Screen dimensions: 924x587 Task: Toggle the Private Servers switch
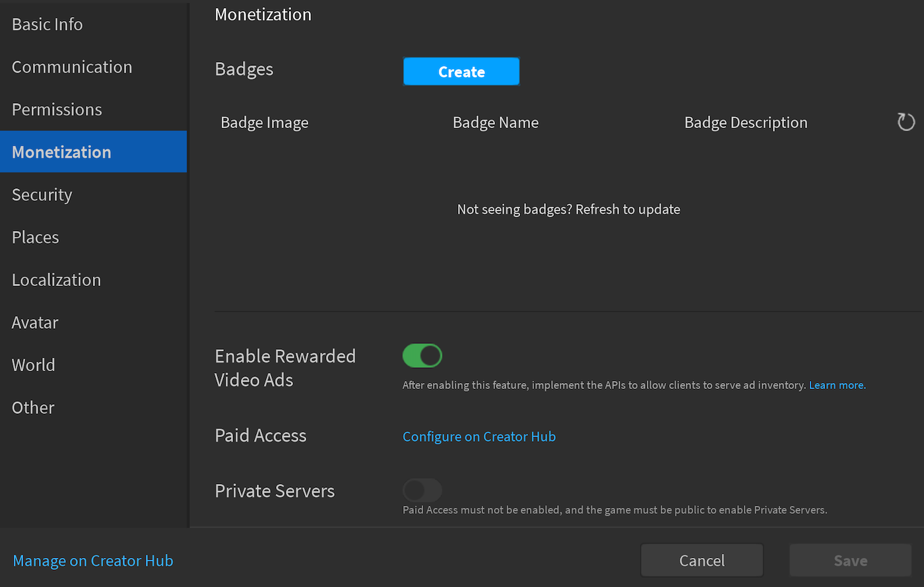click(x=422, y=491)
